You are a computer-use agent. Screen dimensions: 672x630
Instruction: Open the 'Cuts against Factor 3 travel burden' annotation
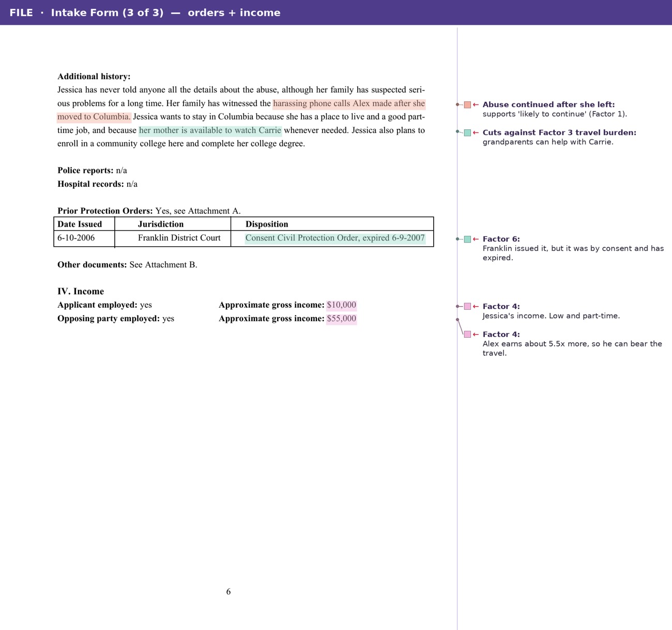pos(559,132)
